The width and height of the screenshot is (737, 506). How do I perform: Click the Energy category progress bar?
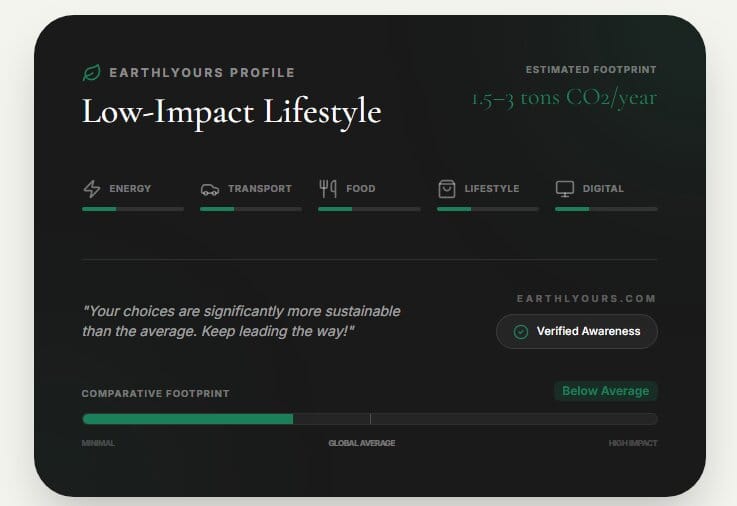click(x=133, y=209)
